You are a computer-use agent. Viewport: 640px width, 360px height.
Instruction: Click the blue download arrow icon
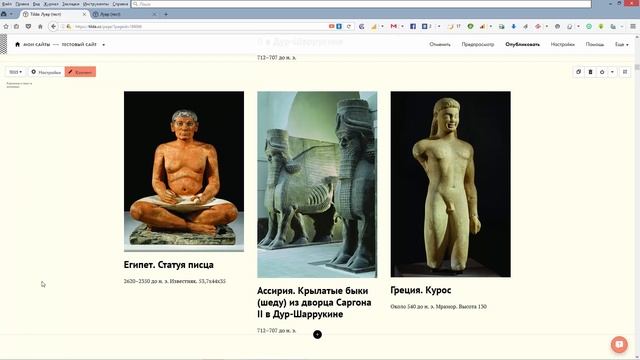point(513,27)
